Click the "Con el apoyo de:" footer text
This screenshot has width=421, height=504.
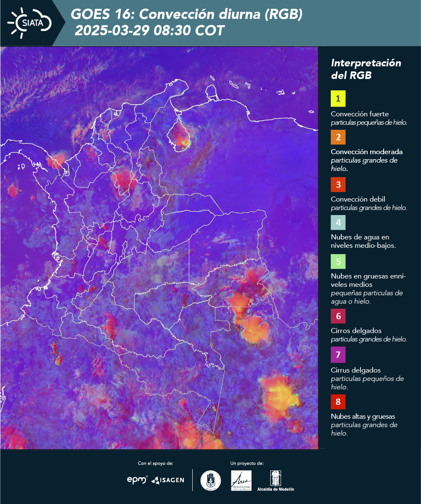tap(155, 463)
